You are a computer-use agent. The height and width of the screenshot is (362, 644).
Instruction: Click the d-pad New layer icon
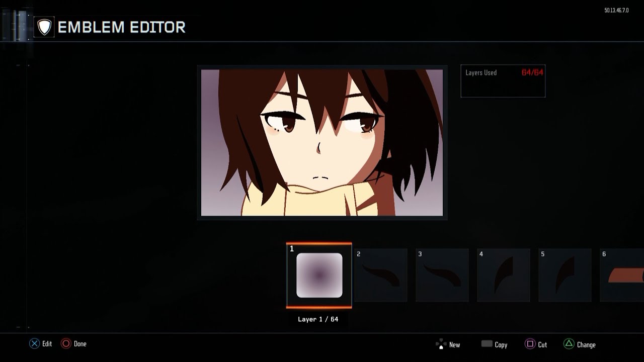[441, 344]
